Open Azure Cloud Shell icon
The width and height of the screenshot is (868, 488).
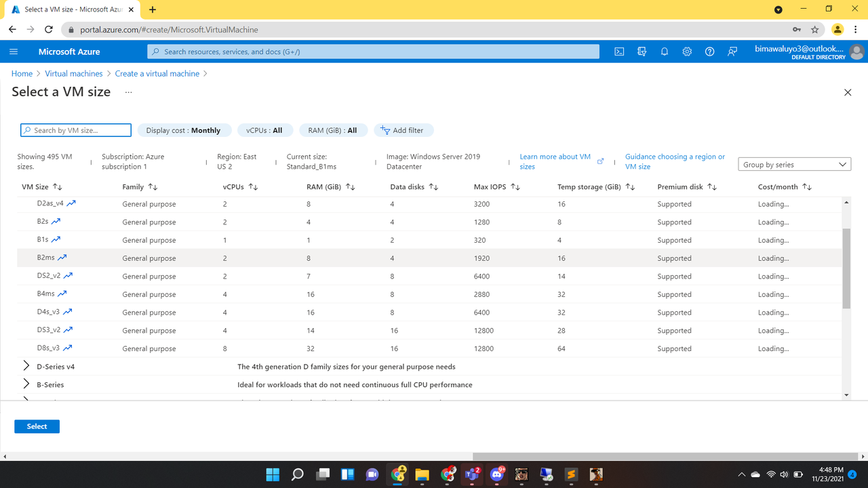point(619,52)
